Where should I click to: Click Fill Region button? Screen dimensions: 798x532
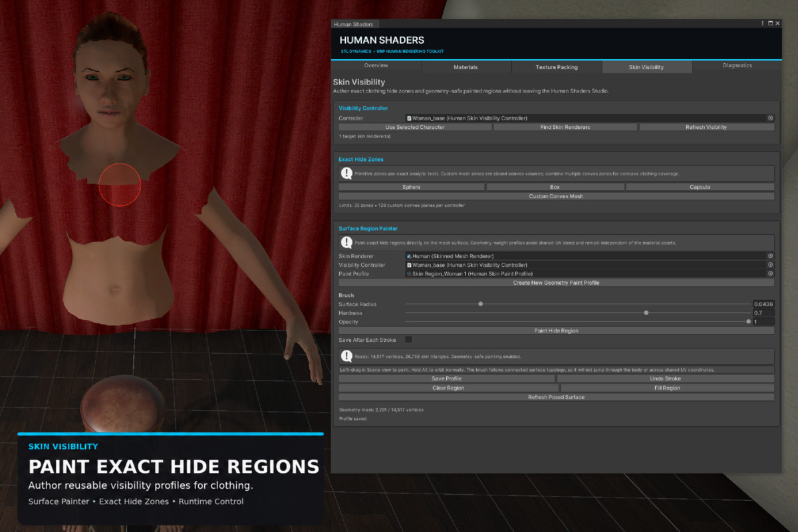[667, 388]
